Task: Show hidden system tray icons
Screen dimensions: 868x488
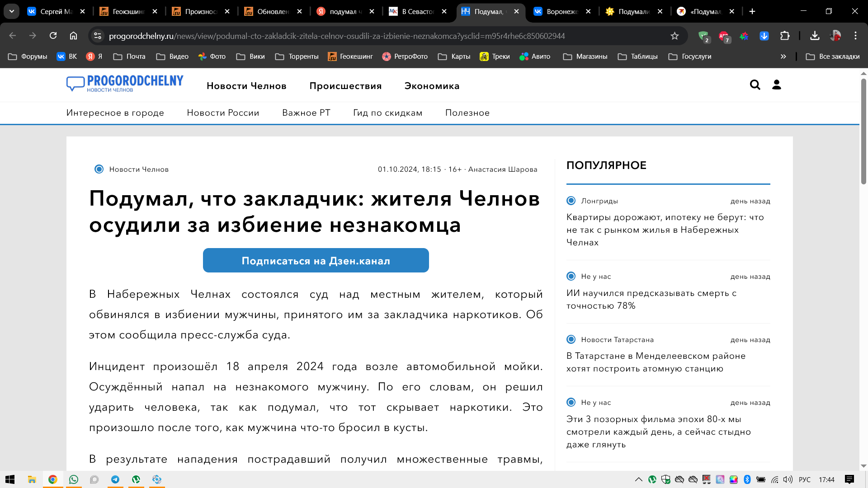Action: pos(638,479)
